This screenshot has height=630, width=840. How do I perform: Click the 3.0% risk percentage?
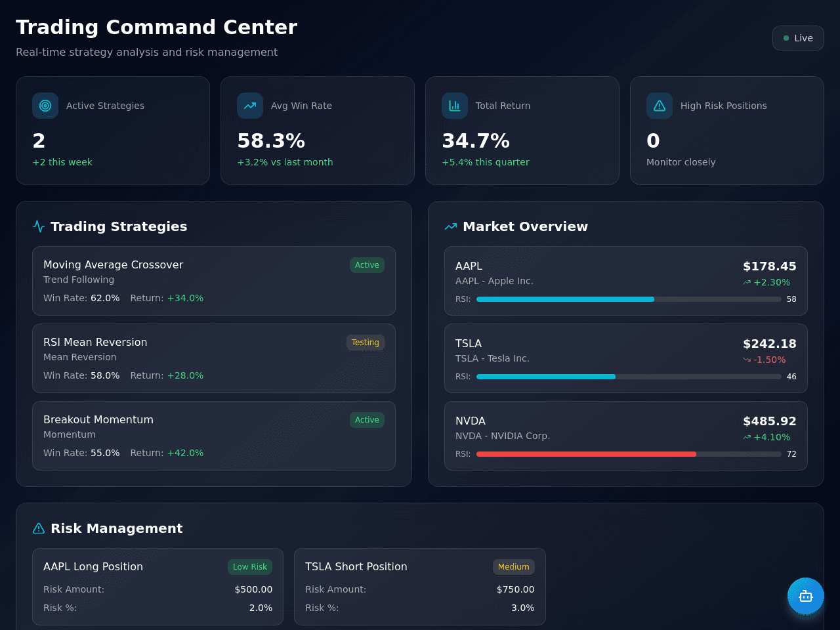pos(523,608)
